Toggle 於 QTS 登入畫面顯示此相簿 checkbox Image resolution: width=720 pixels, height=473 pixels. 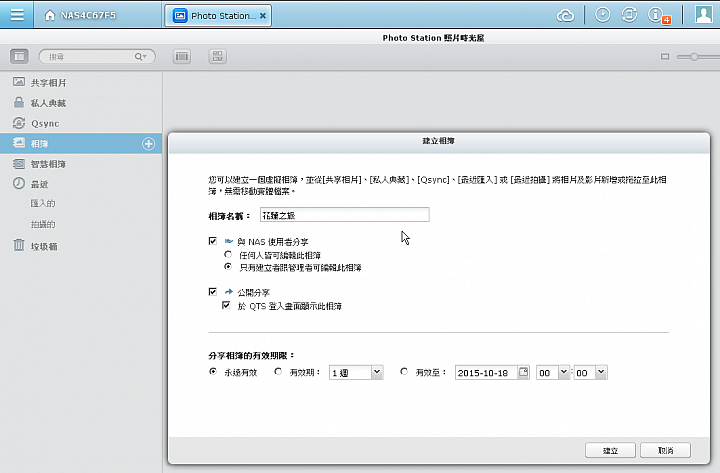(x=226, y=305)
